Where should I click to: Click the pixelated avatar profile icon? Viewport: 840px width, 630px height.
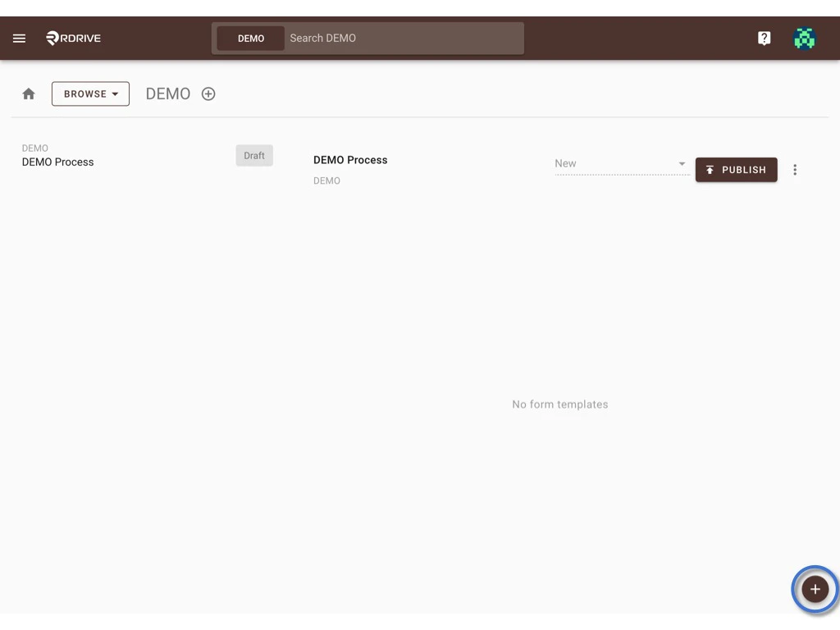[805, 38]
